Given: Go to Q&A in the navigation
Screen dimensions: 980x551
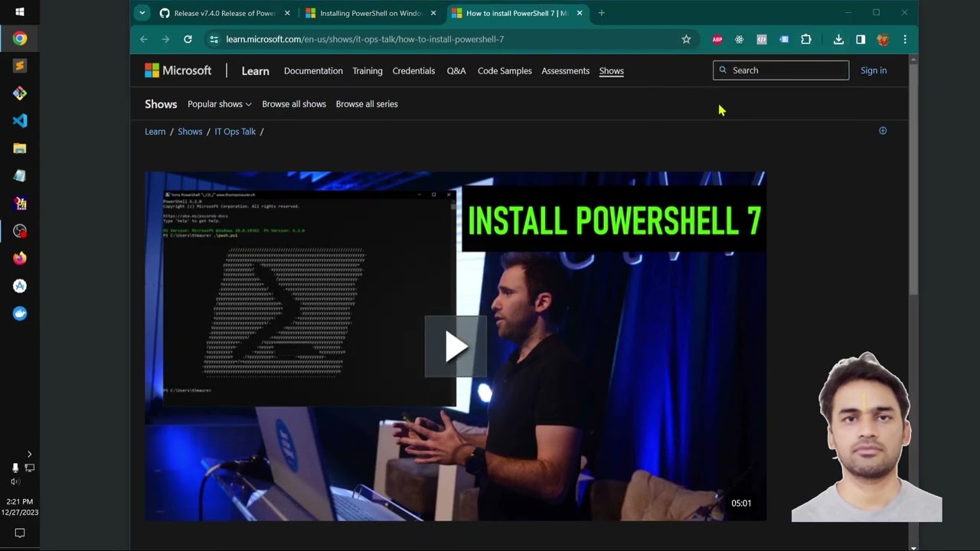Looking at the screenshot, I should click(456, 70).
